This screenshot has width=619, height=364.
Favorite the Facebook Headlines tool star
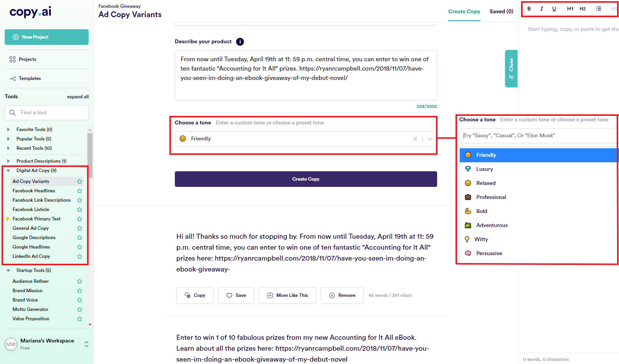80,191
